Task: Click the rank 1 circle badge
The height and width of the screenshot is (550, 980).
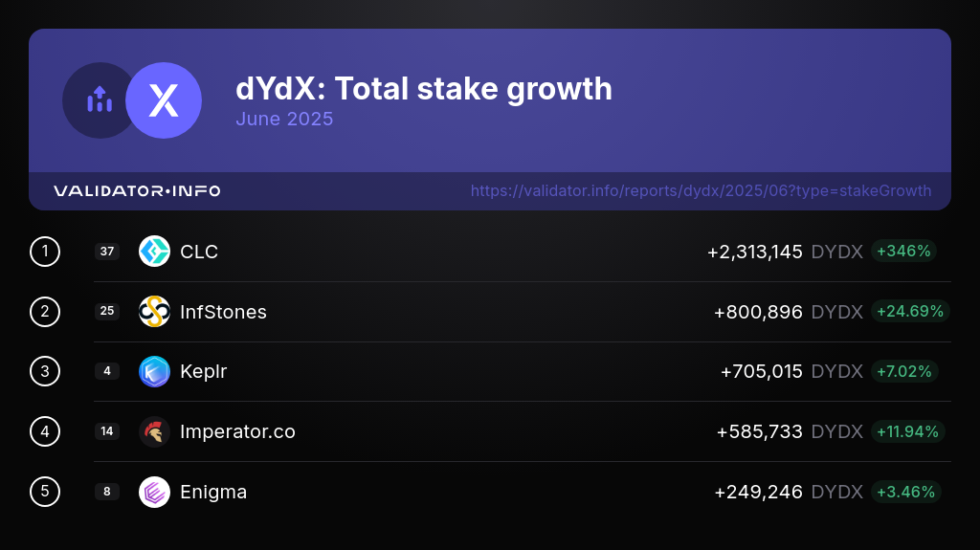Action: pyautogui.click(x=45, y=252)
